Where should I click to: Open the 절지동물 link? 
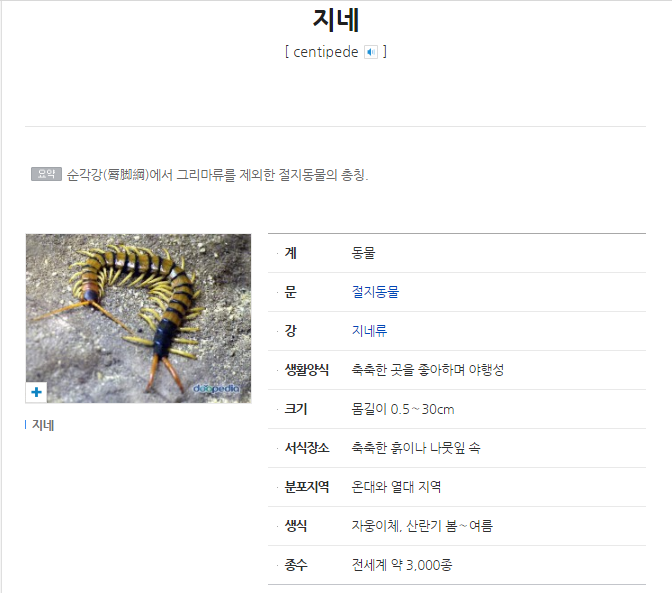point(375,292)
